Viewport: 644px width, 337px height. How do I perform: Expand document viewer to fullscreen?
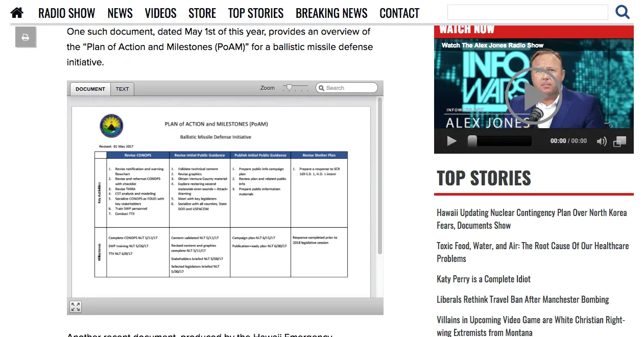coord(76,307)
